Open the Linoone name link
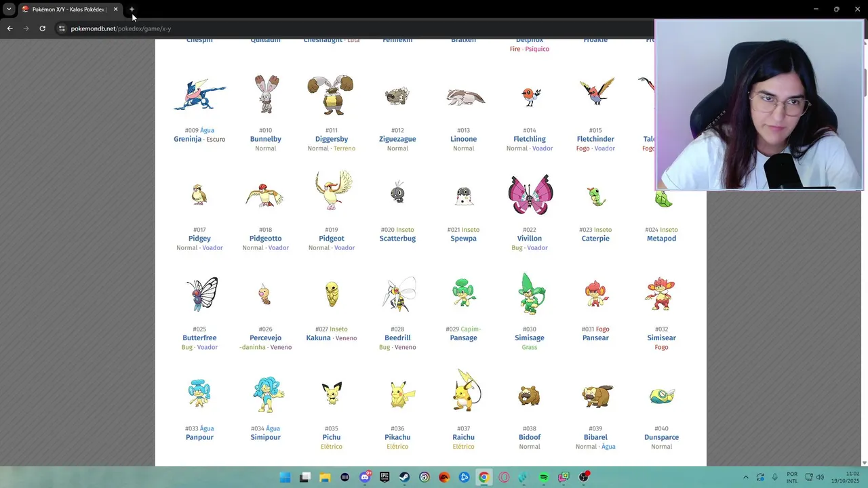The width and height of the screenshot is (868, 488). pos(463,139)
